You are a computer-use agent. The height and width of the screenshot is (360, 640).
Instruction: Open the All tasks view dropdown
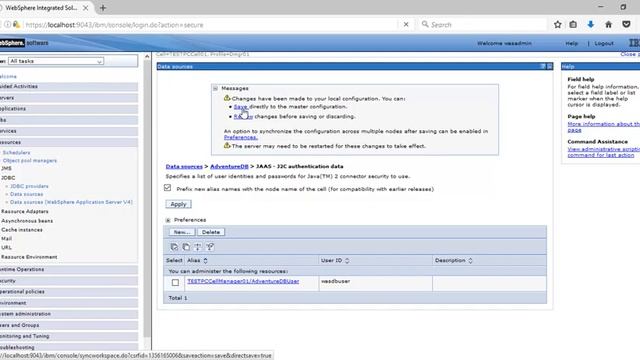[x=56, y=61]
